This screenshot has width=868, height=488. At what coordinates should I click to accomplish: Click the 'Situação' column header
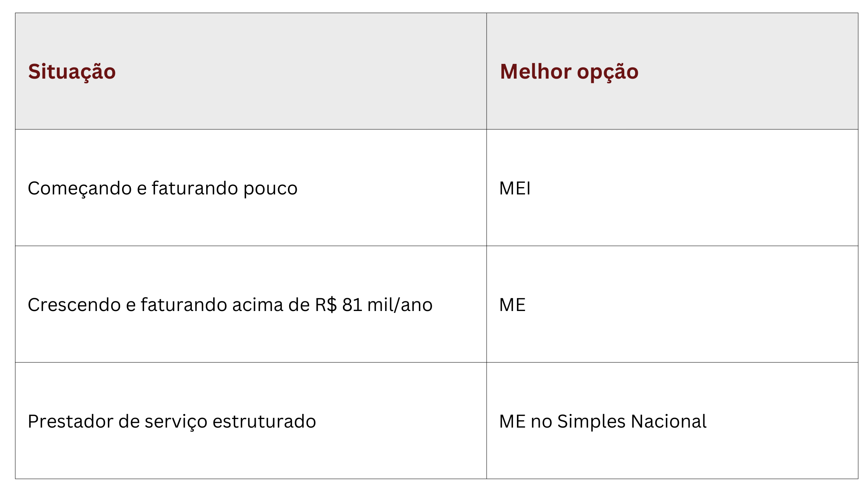click(x=72, y=72)
